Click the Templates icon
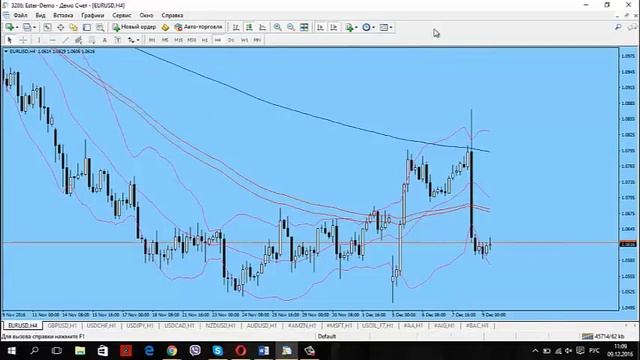The width and height of the screenshot is (640, 360). pos(384,27)
